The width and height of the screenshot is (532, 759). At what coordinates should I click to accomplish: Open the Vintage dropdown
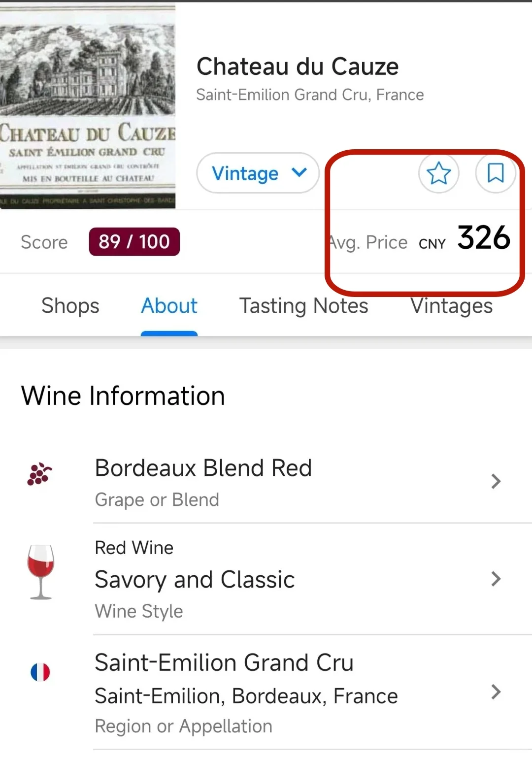[258, 173]
